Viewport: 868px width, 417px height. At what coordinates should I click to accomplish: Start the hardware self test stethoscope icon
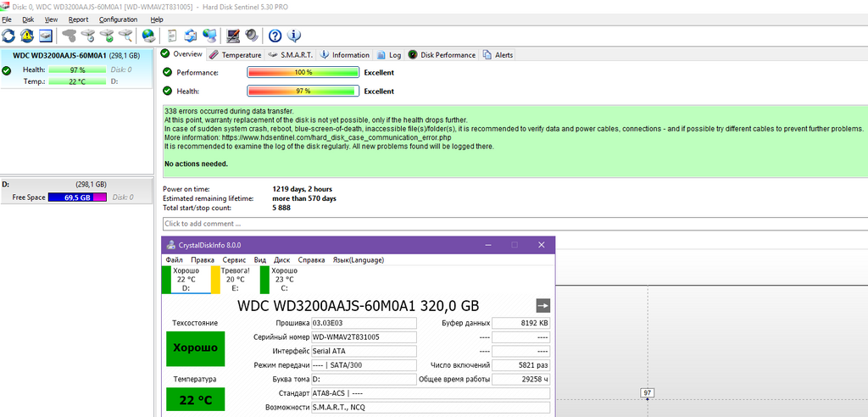pos(70,36)
